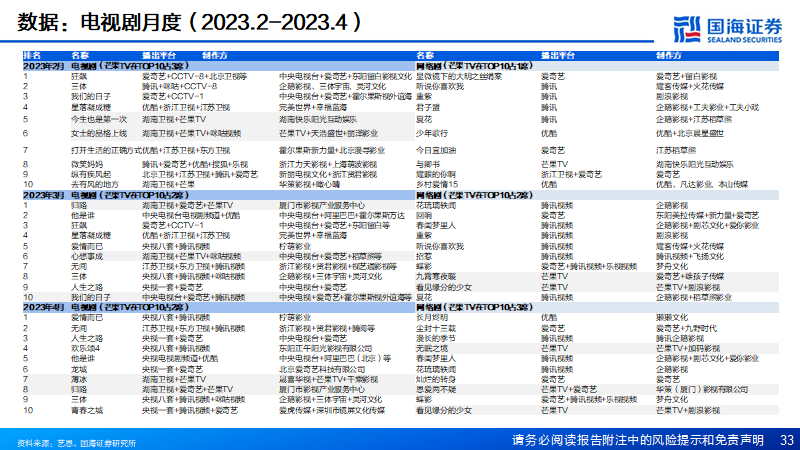Click "霍尔果斯新力量+北京漫寻影业" producer cell
800x450 pixels.
point(332,151)
